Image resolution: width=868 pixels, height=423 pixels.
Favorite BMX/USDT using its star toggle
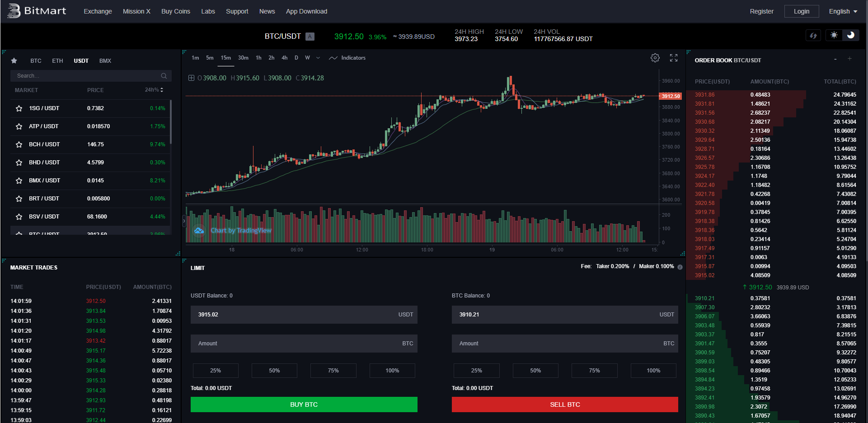pyautogui.click(x=19, y=181)
